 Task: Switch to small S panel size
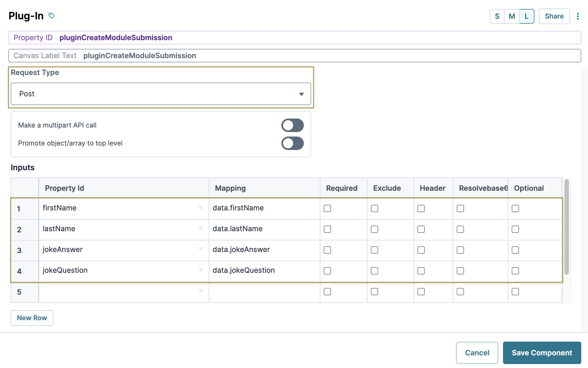point(497,16)
